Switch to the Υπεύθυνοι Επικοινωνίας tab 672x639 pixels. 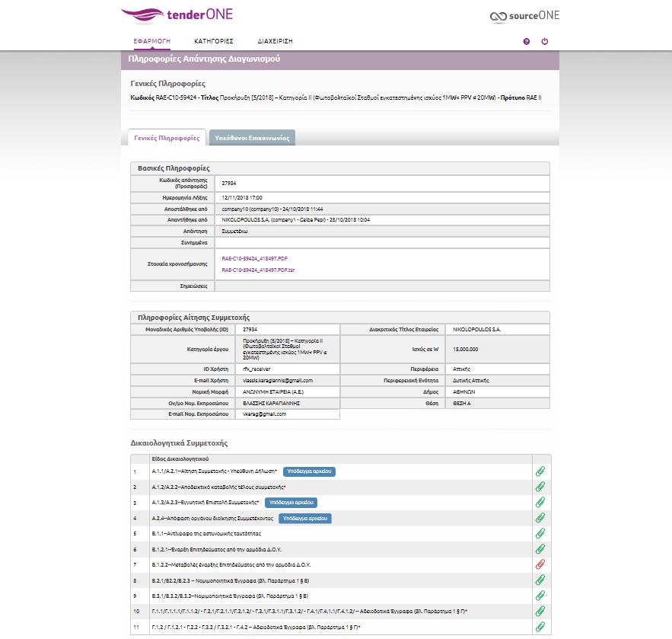pyautogui.click(x=252, y=138)
